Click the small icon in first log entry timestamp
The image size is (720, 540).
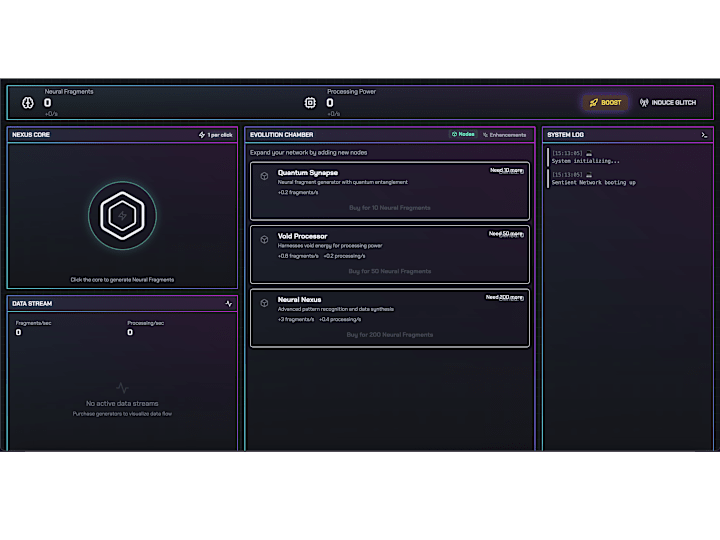[x=589, y=153]
